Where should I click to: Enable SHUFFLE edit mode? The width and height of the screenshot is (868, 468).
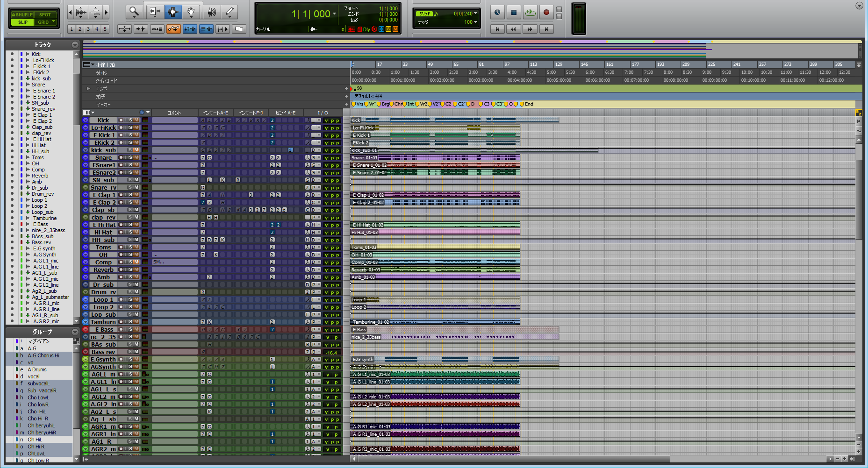pos(22,14)
